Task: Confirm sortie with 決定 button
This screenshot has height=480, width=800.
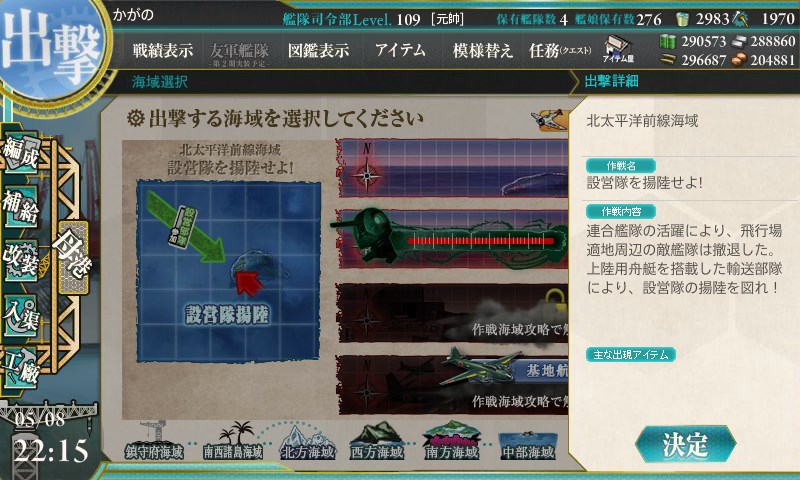Action: 685,444
